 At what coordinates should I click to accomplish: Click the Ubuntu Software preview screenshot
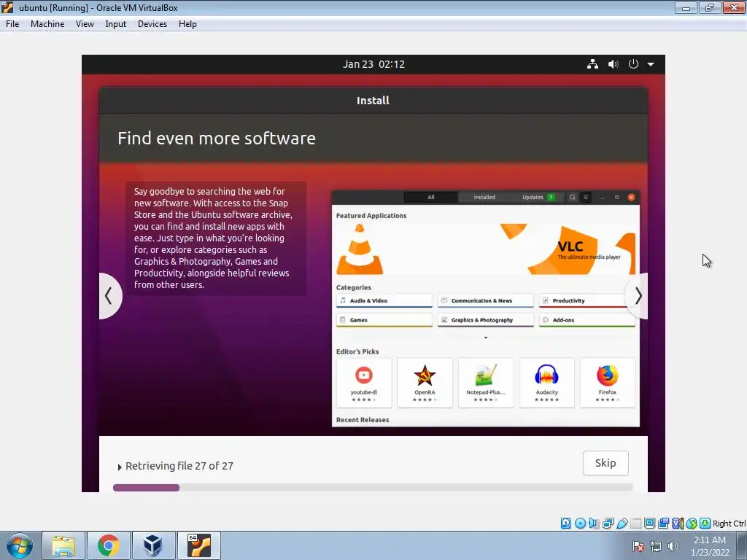[x=485, y=308]
